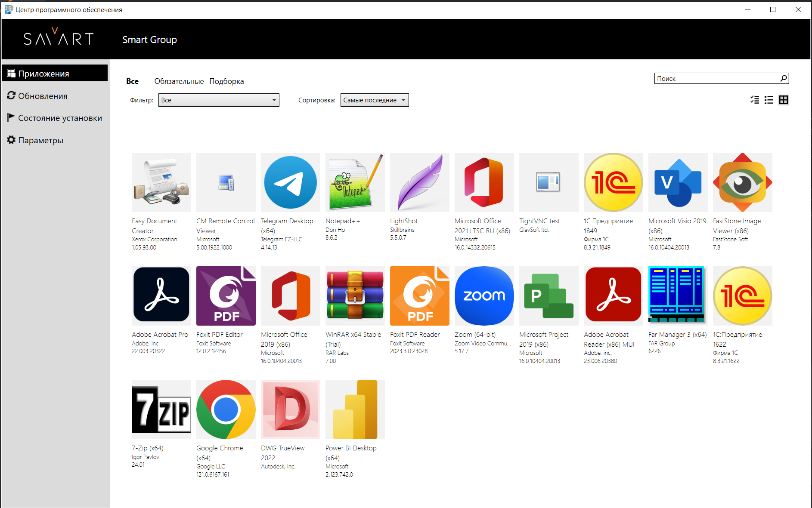Viewport: 812px width, 508px height.
Task: Click the WinRAR x64 Stable icon
Action: click(355, 296)
